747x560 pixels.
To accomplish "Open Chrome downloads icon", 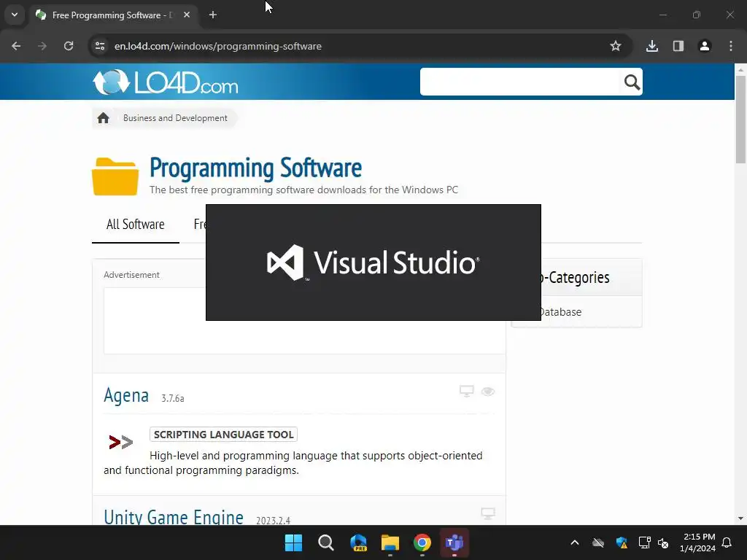I will [x=652, y=46].
